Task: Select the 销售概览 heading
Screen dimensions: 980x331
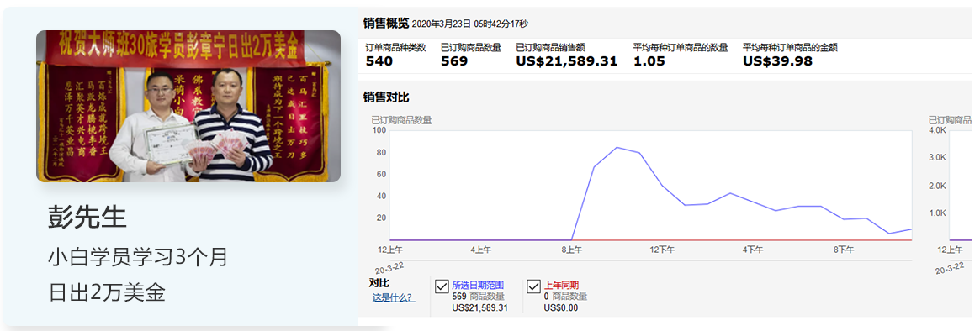Action: click(385, 24)
